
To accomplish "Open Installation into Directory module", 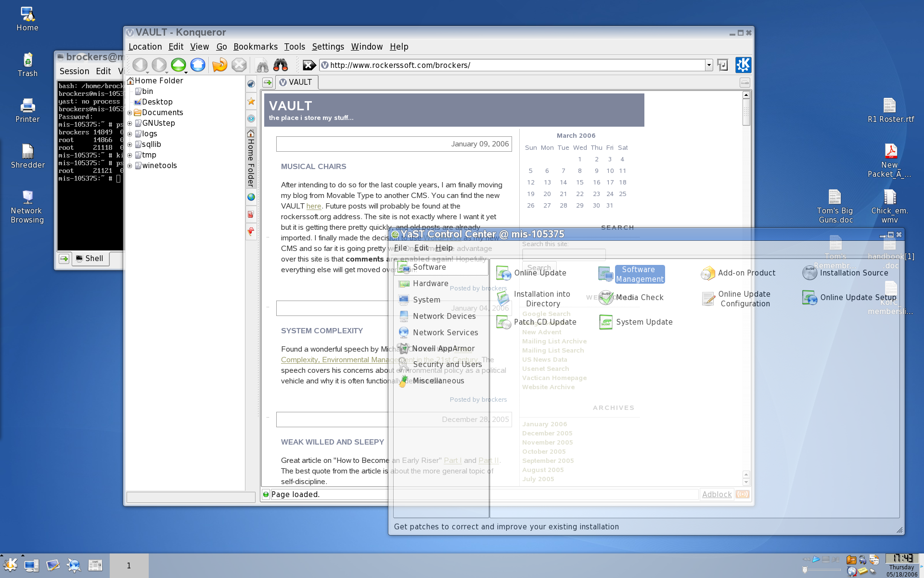I will pos(533,299).
